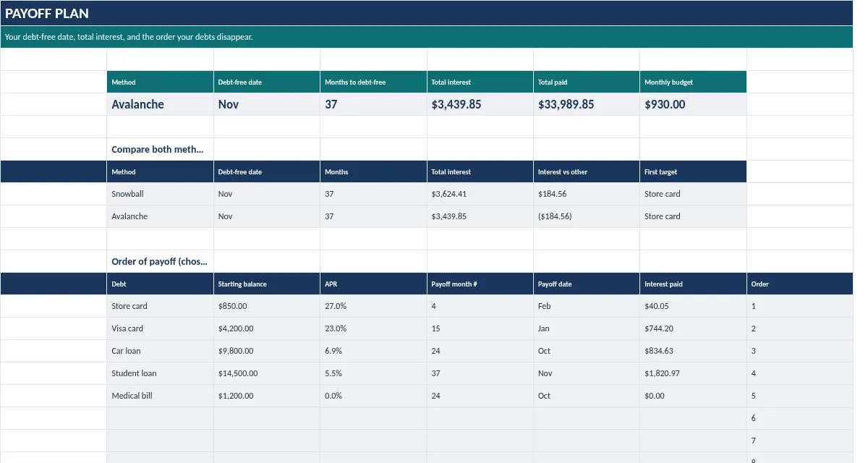Click the $930.00 monthly budget cell
The width and height of the screenshot is (868, 463).
point(693,104)
